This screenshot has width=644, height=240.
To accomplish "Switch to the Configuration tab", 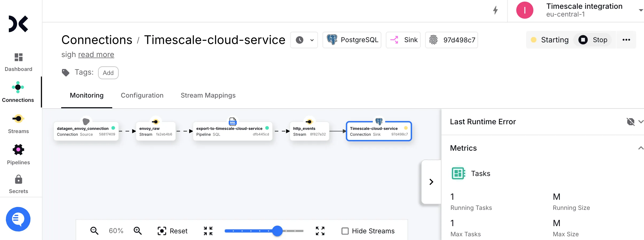I will click(142, 95).
